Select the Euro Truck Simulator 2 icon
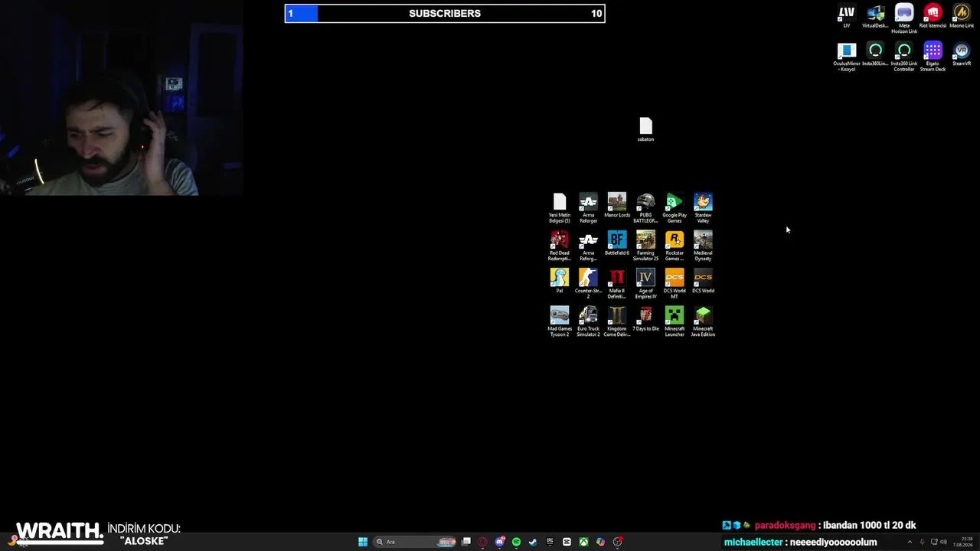 coord(588,322)
